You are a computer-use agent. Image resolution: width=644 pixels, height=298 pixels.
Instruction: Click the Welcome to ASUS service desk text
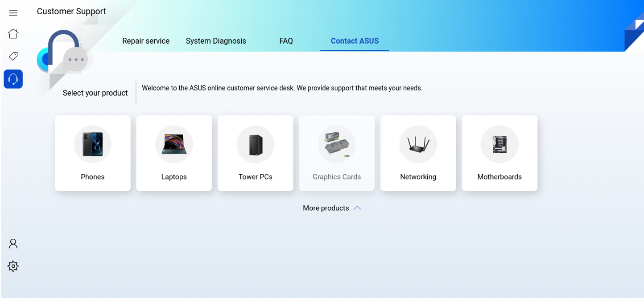pos(282,88)
